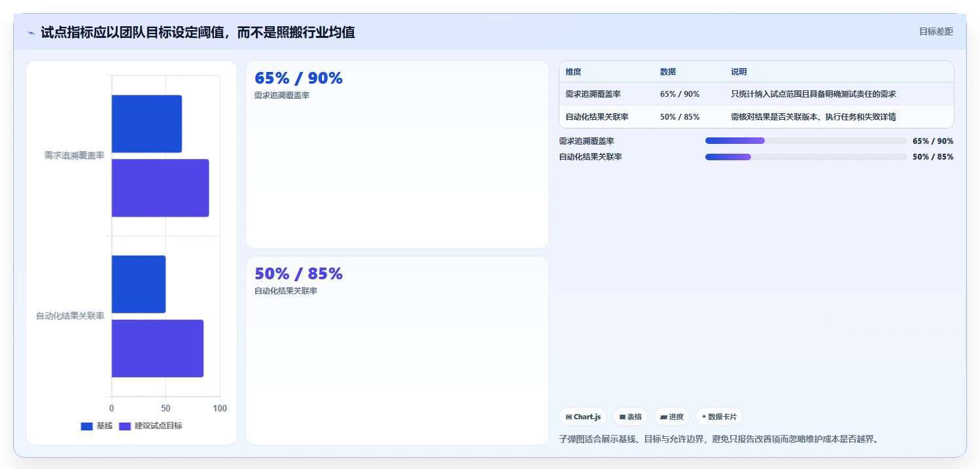
Task: Click the footnote text starting with 子弹图适合展示
Action: coord(719,439)
